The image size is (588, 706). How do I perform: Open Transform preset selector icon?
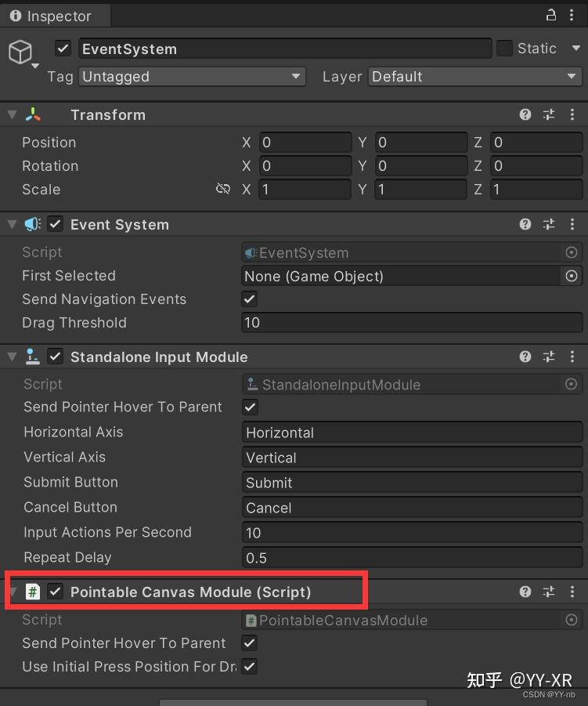[x=549, y=114]
